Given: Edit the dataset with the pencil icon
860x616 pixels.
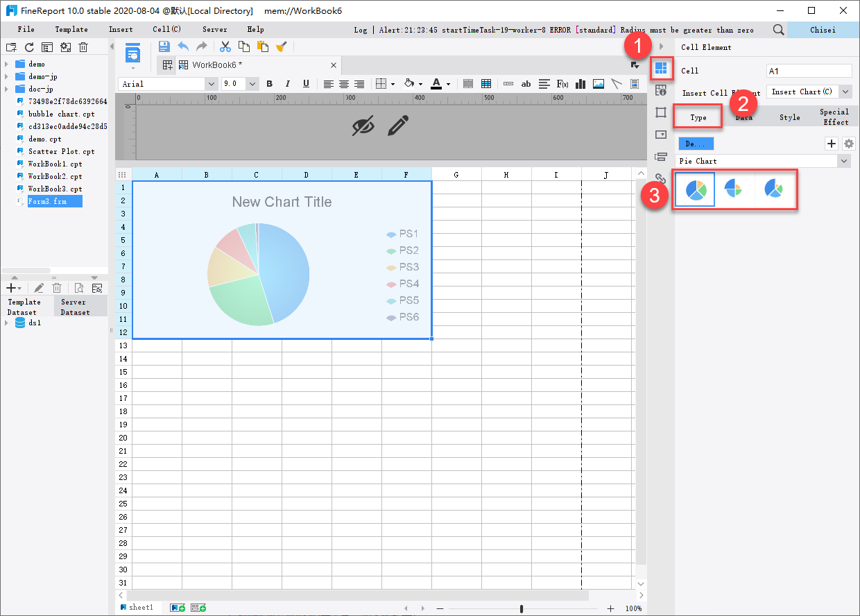Looking at the screenshot, I should click(x=39, y=287).
